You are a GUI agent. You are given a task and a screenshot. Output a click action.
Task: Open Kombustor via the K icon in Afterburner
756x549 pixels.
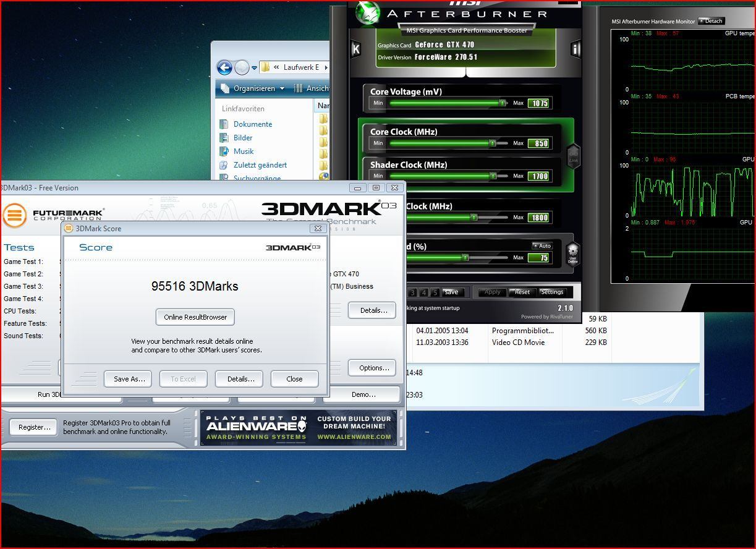click(x=356, y=49)
